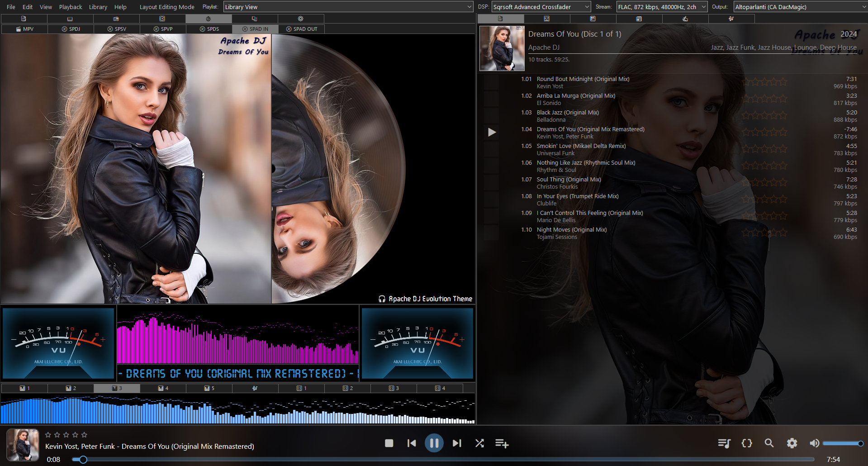
Task: Open the pencil edit icon tab in right panel
Action: click(x=685, y=19)
